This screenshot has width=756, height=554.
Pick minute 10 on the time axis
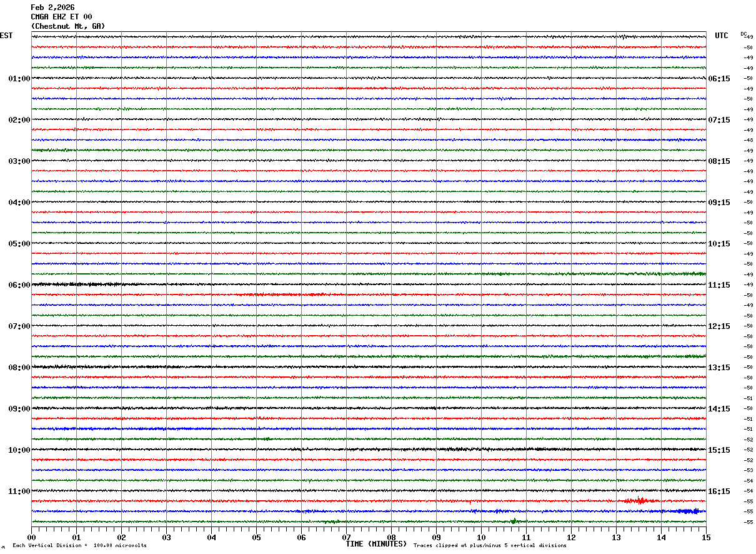[481, 537]
